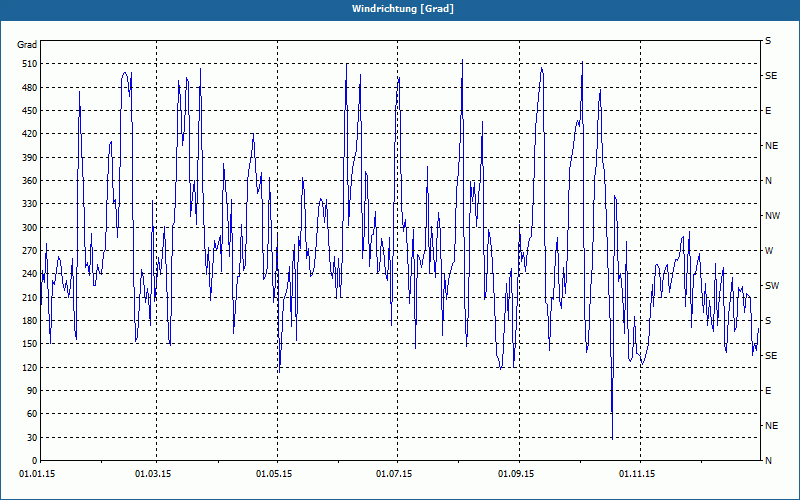This screenshot has width=800, height=500.
Task: Click the NE compass label beside the 30 gridline
Action: (x=772, y=426)
